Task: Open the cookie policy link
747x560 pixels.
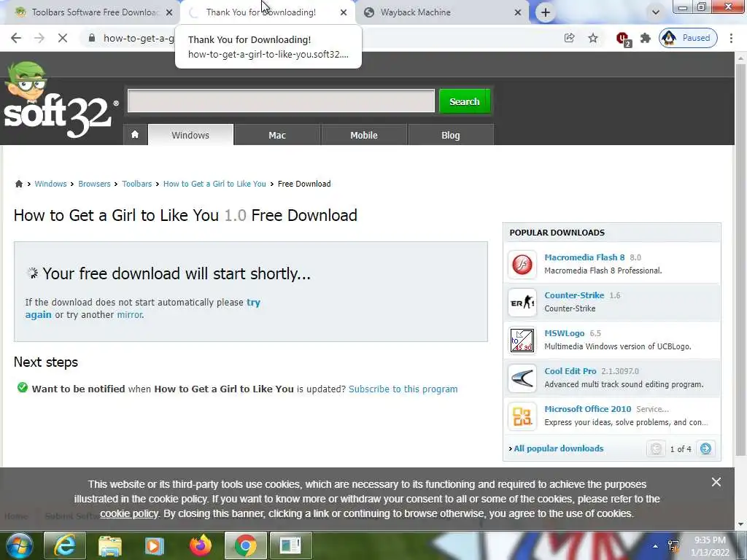Action: pyautogui.click(x=128, y=514)
